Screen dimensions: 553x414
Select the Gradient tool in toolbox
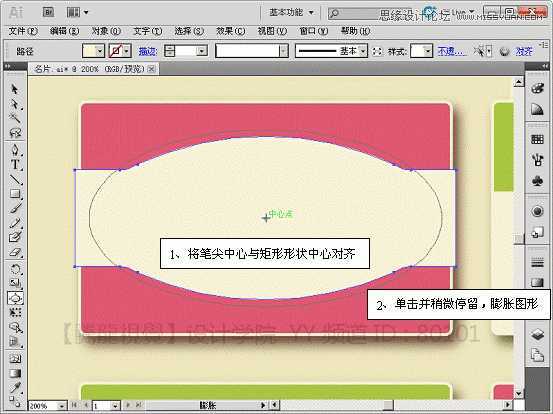point(14,373)
